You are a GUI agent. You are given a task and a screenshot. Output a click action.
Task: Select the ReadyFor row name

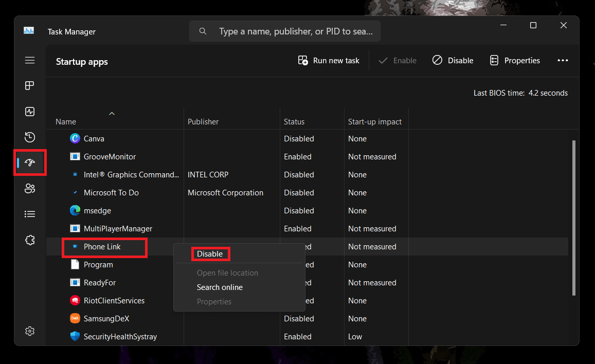(x=99, y=282)
